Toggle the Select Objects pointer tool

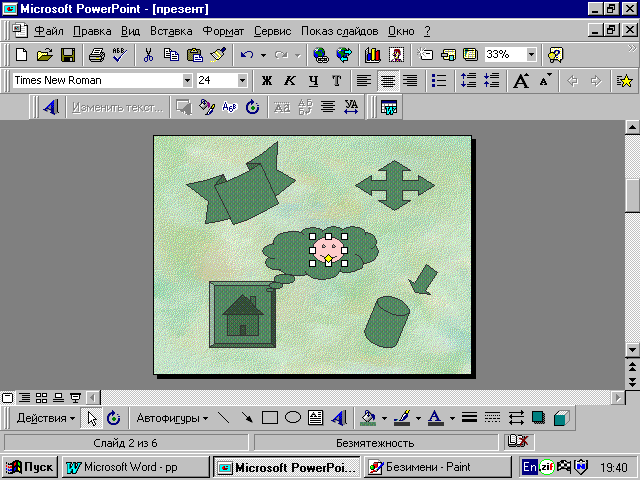[91, 418]
